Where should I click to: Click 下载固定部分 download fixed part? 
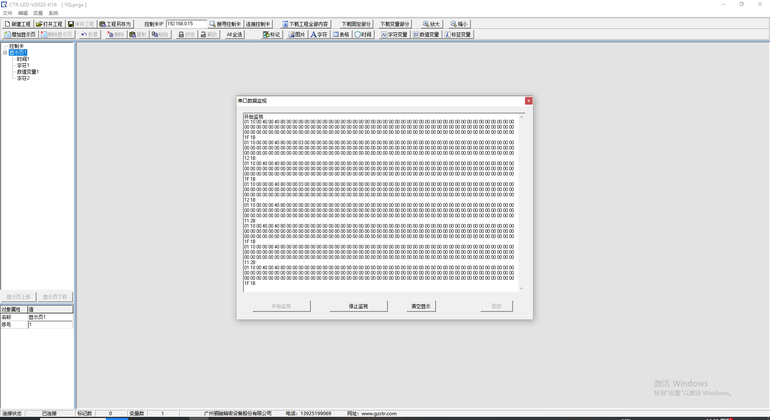357,24
